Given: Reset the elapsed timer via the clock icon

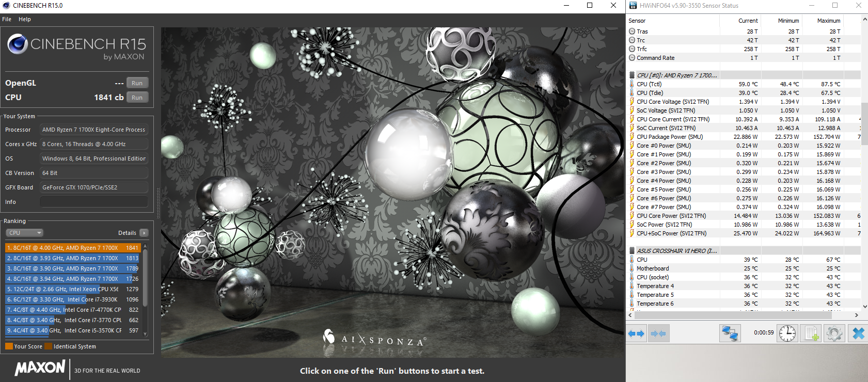Looking at the screenshot, I should (x=787, y=333).
